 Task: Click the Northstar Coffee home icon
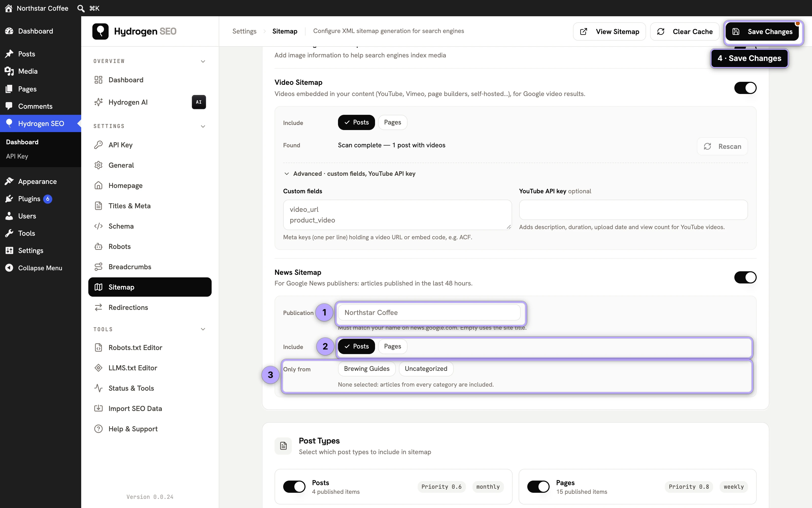pos(9,8)
